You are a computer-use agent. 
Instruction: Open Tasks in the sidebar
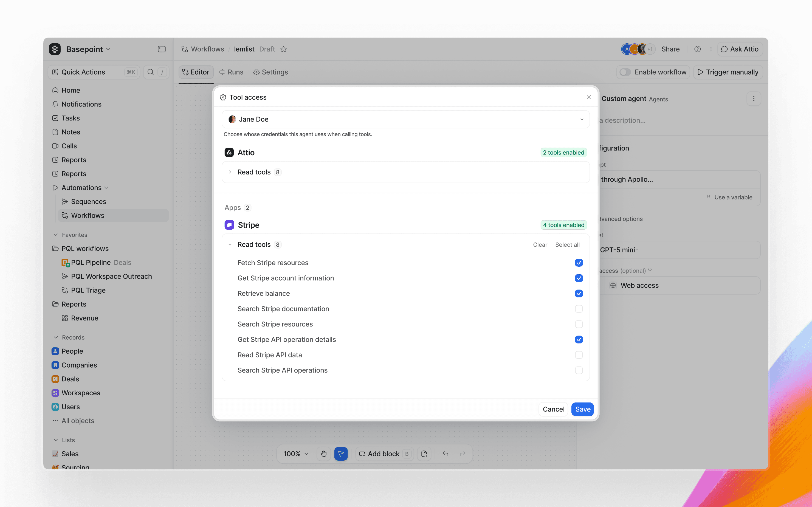(x=71, y=118)
